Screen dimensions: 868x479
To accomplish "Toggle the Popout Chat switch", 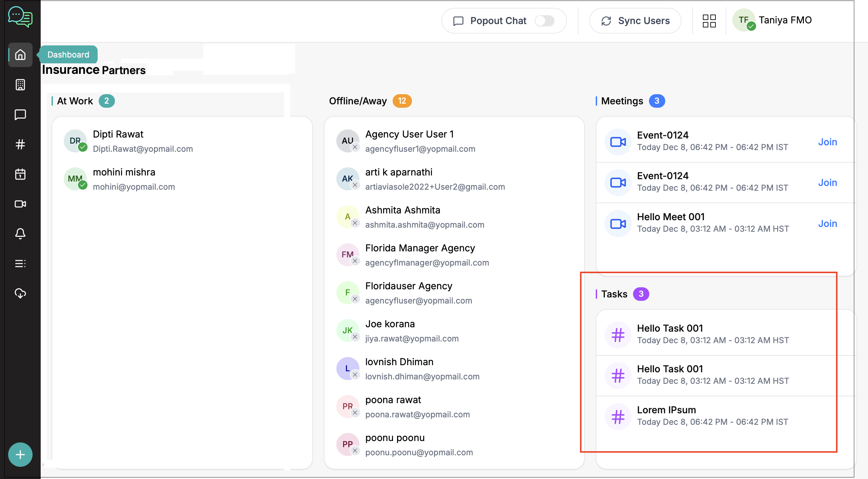I will point(544,21).
